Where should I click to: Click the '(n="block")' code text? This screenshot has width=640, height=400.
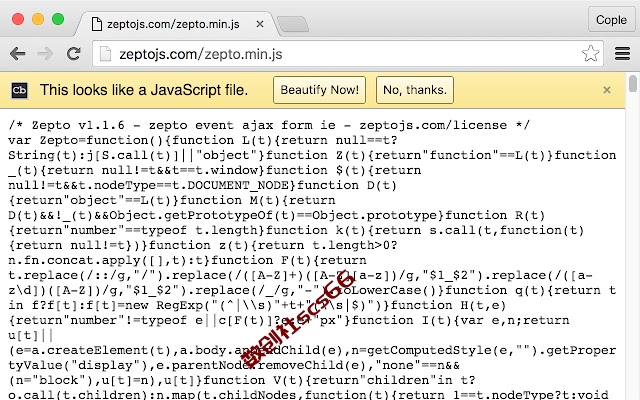click(51, 380)
